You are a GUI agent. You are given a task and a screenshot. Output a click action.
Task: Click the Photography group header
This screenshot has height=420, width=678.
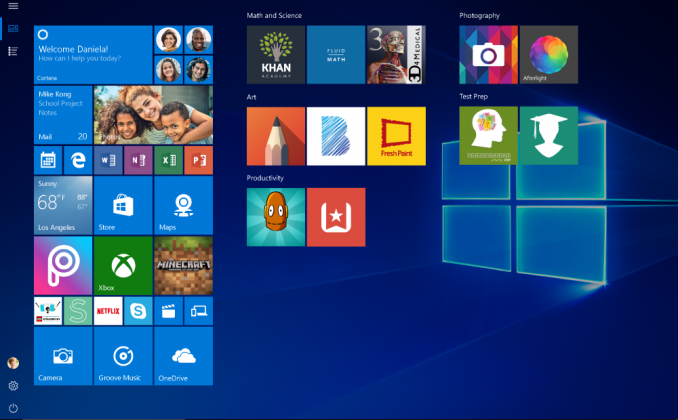click(x=479, y=16)
